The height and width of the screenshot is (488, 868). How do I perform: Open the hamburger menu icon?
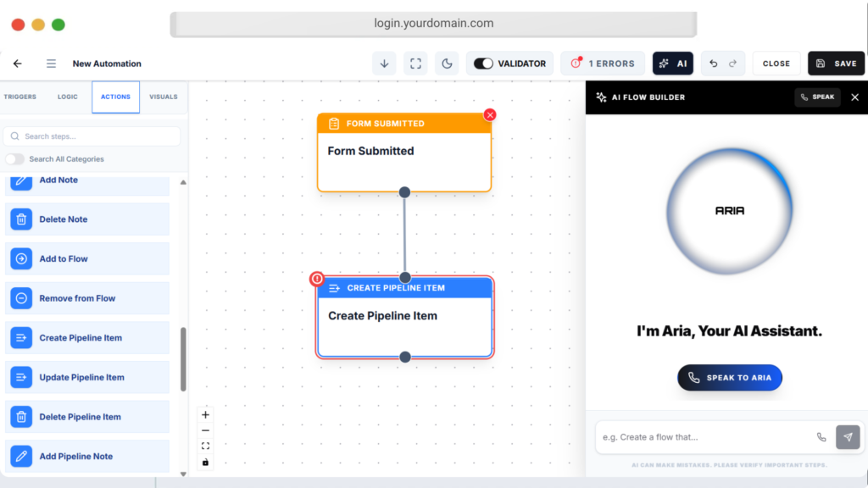pos(51,64)
